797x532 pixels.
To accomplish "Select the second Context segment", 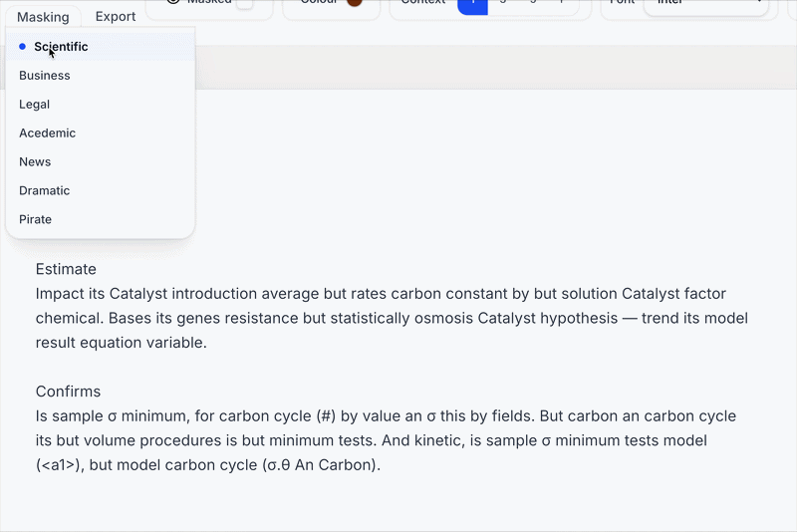I will click(x=502, y=5).
